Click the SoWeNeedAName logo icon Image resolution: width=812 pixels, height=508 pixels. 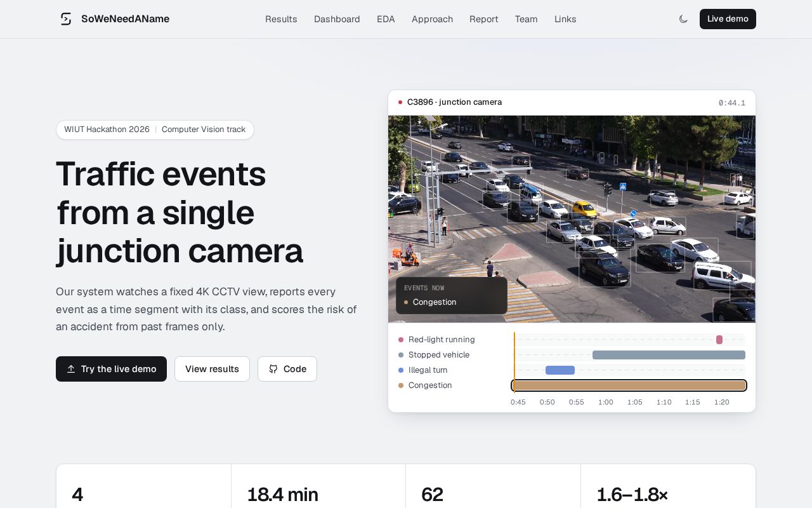click(66, 19)
